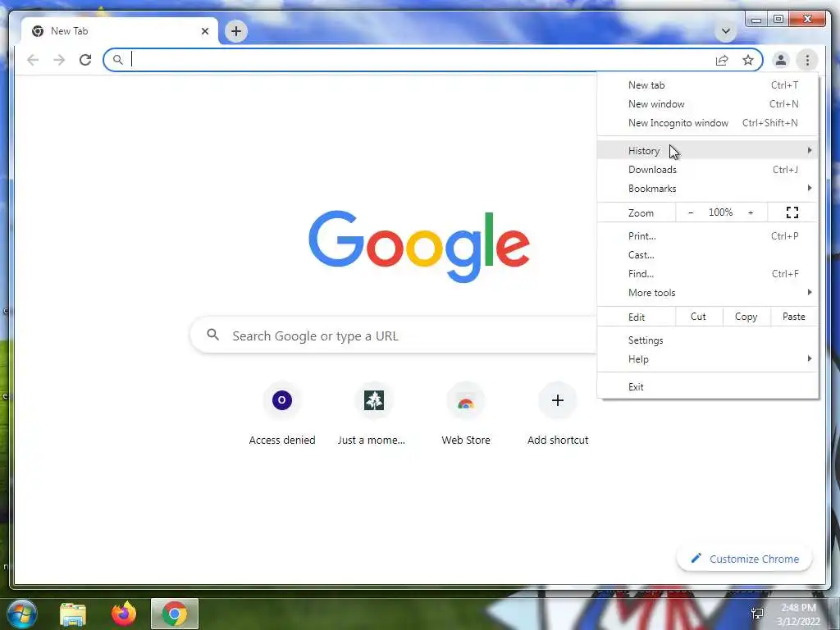
Task: Reload the page with the refresh icon
Action: pyautogui.click(x=85, y=60)
